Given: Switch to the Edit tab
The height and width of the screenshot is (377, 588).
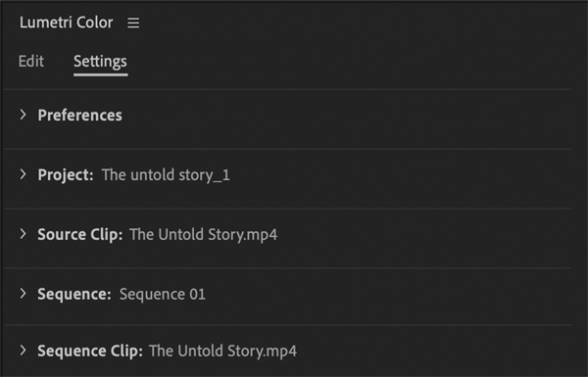Looking at the screenshot, I should pos(31,61).
